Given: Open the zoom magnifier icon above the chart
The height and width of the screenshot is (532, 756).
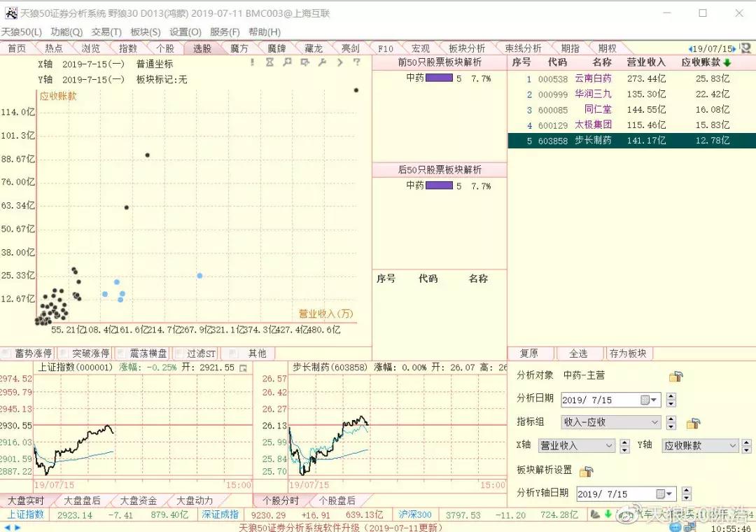Looking at the screenshot, I should tap(288, 62).
